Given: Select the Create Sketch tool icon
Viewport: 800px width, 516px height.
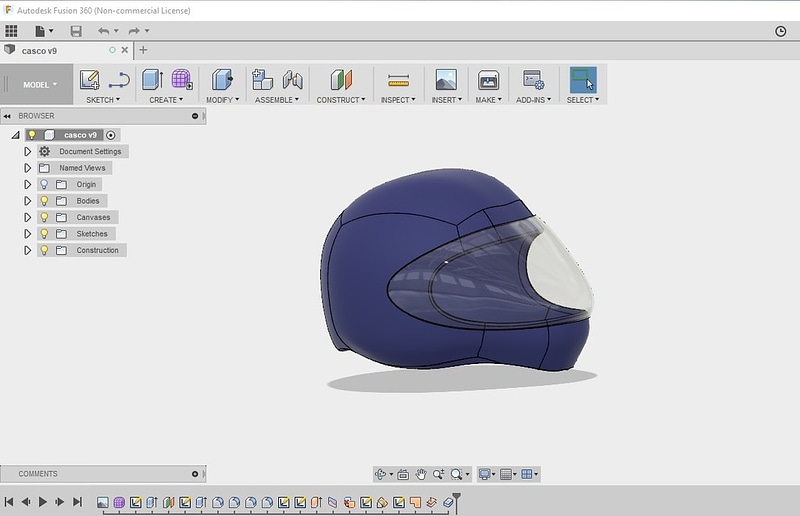Looking at the screenshot, I should (x=90, y=80).
